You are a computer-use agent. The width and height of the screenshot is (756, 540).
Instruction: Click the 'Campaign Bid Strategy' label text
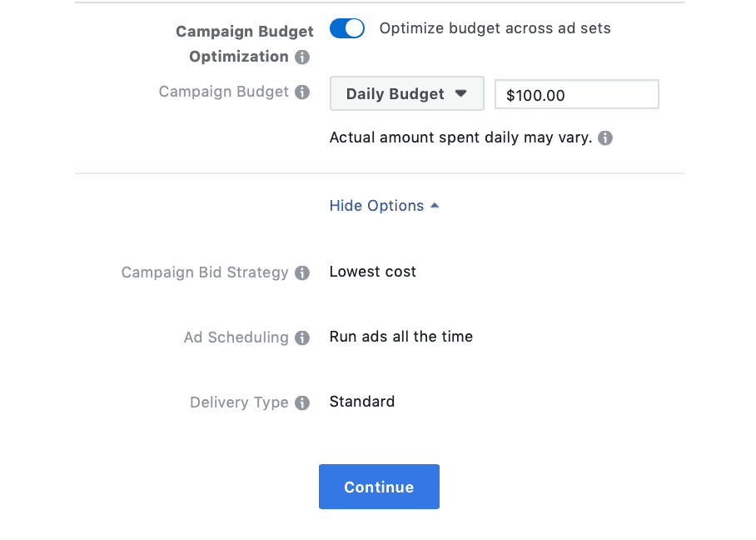tap(205, 272)
